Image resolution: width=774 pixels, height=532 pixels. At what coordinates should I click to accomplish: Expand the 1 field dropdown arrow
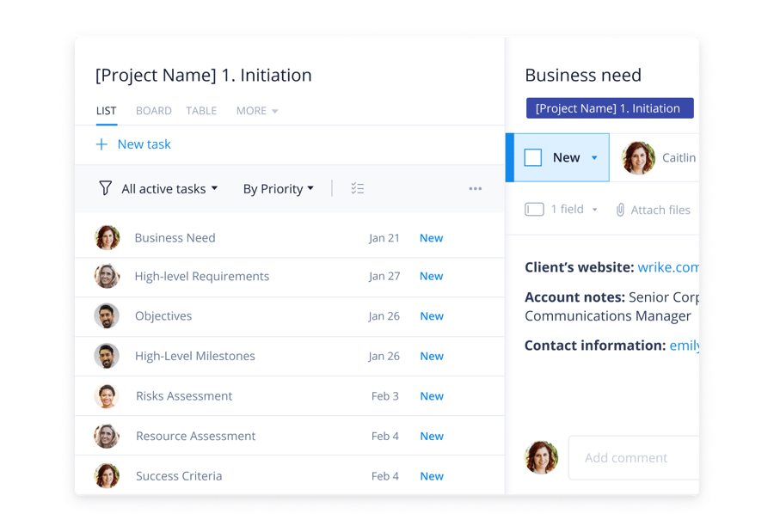596,209
